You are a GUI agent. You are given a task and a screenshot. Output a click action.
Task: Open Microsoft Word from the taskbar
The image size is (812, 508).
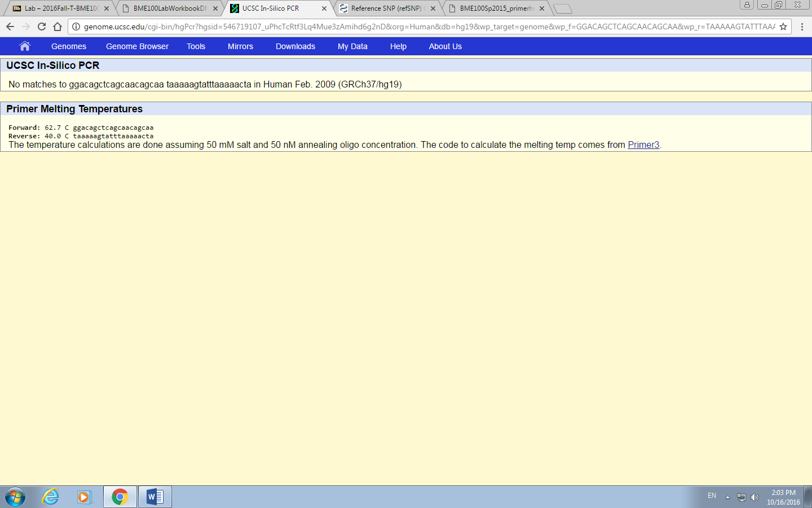pos(155,497)
